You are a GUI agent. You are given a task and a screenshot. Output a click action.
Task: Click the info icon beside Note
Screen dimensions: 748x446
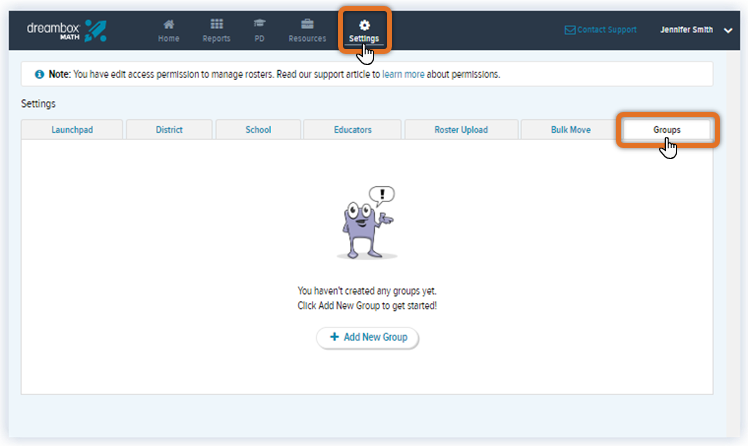coord(39,74)
